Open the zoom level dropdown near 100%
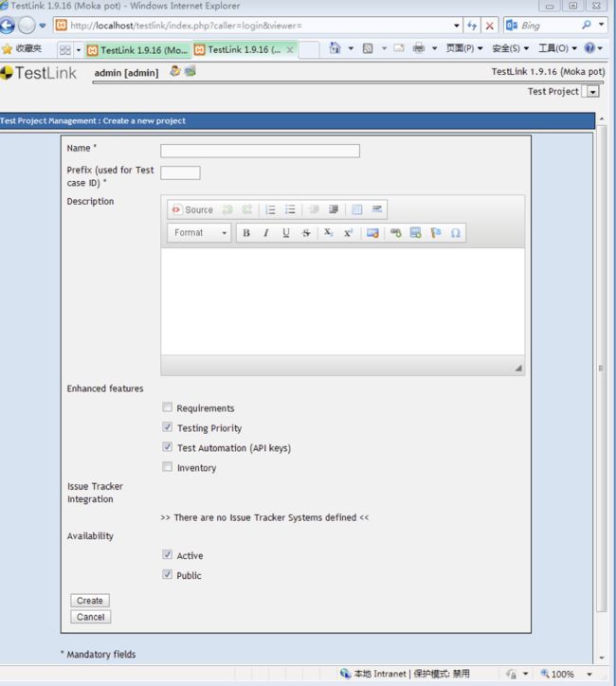Image resolution: width=616 pixels, height=686 pixels. coord(589,675)
